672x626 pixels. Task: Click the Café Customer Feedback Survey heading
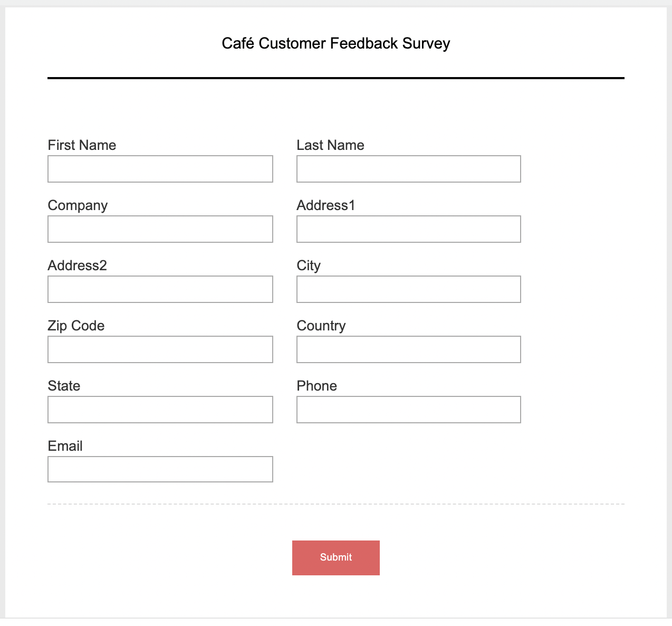[336, 43]
